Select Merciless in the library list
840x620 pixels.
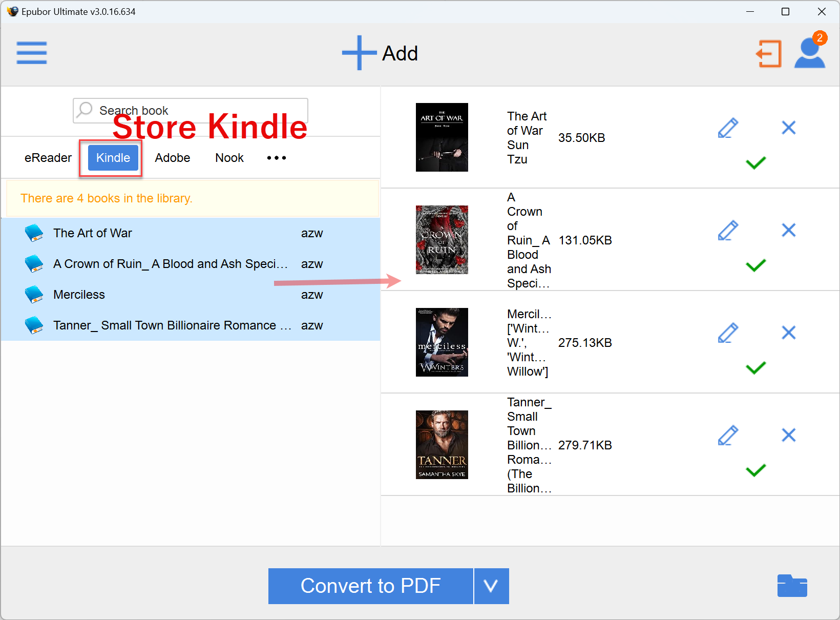coord(191,295)
